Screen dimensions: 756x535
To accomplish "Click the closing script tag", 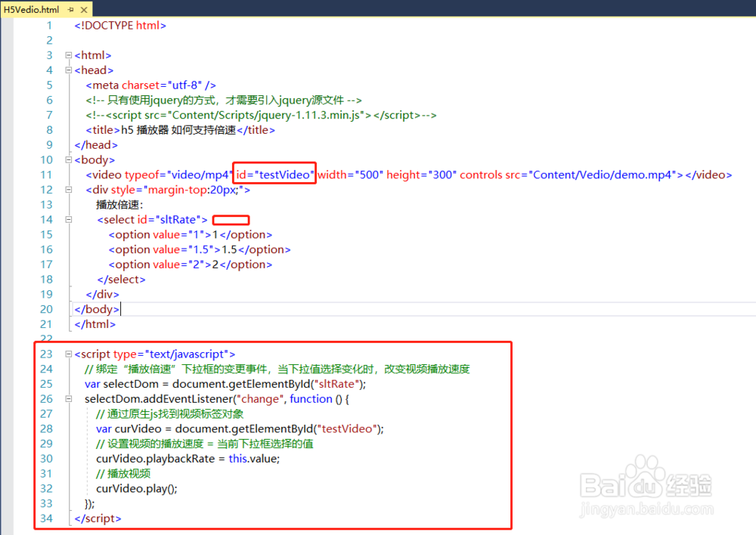I will (x=98, y=518).
